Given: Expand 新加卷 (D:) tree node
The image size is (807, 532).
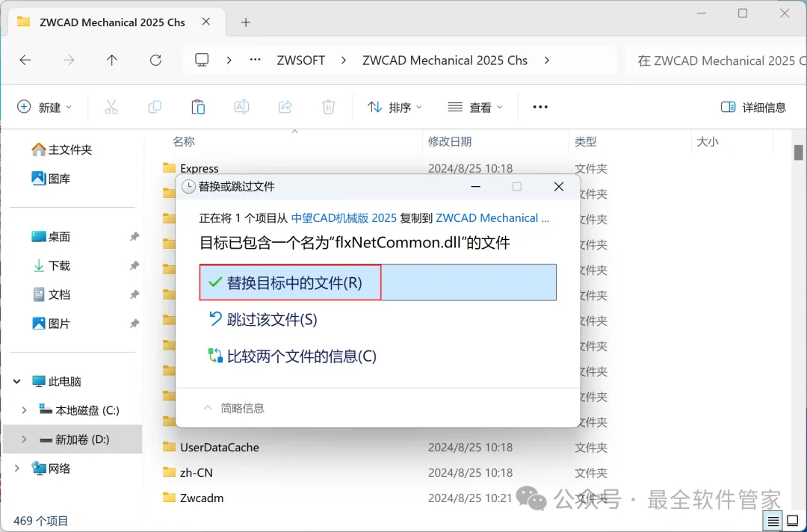Looking at the screenshot, I should pos(24,439).
